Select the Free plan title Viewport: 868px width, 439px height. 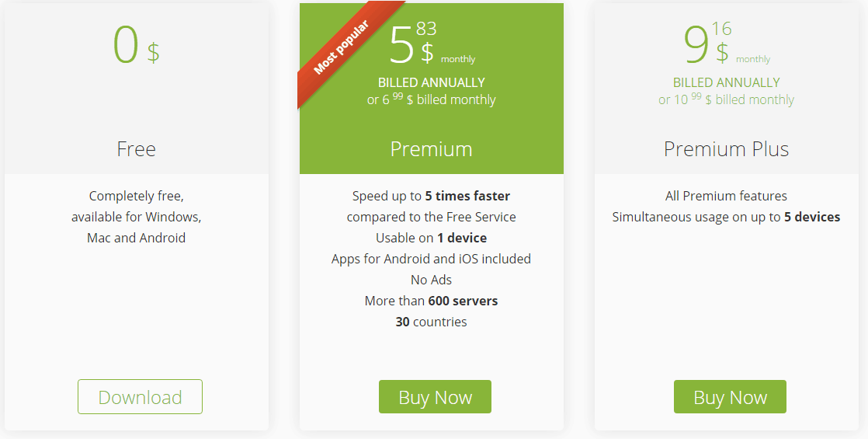[136, 149]
